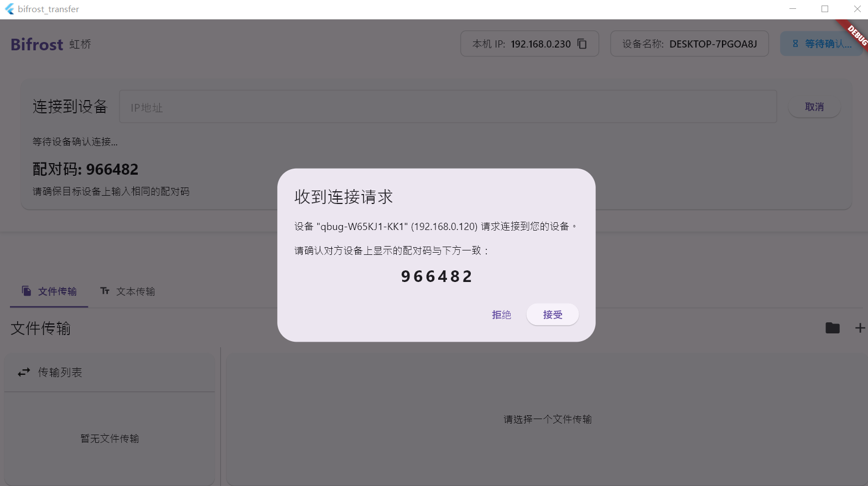
Task: Minimize the bifrost_transfer window
Action: point(793,9)
